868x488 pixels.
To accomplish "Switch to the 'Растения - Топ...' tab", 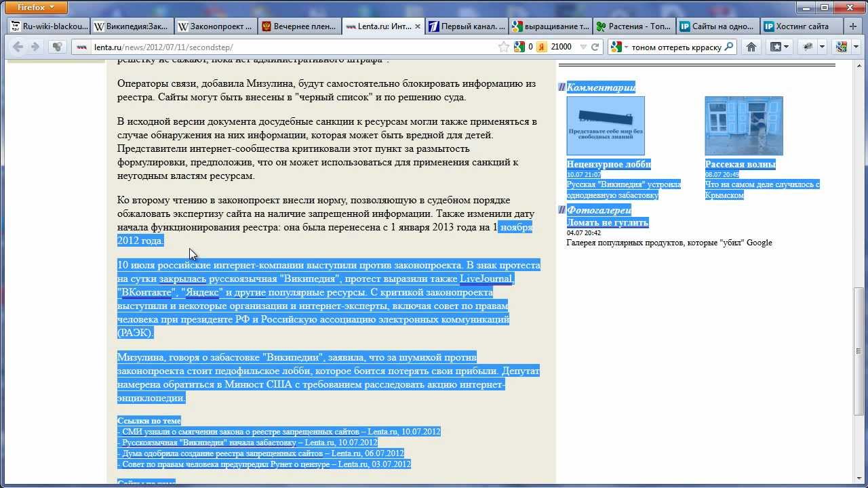I will click(634, 26).
